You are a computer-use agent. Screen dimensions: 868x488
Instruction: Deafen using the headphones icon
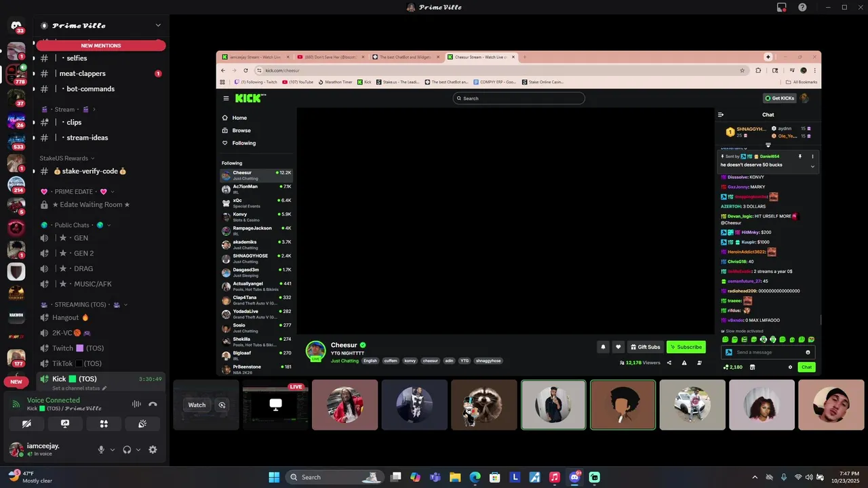coord(127,449)
